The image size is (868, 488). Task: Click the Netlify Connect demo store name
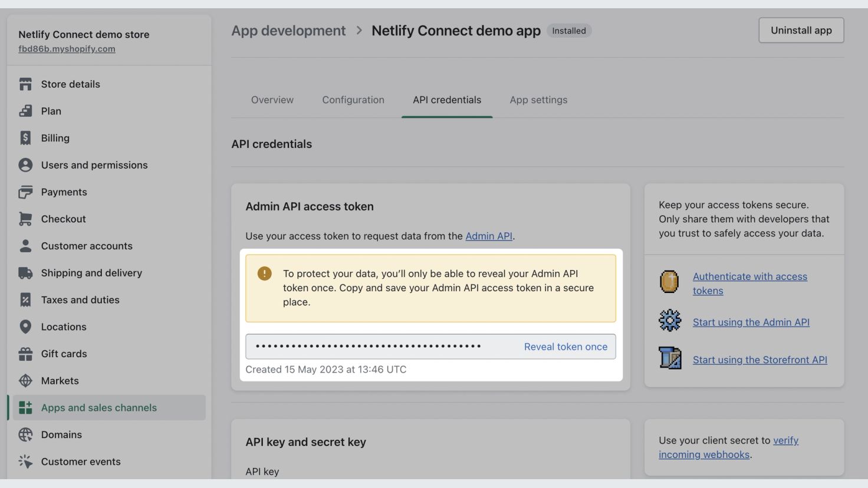(x=84, y=34)
